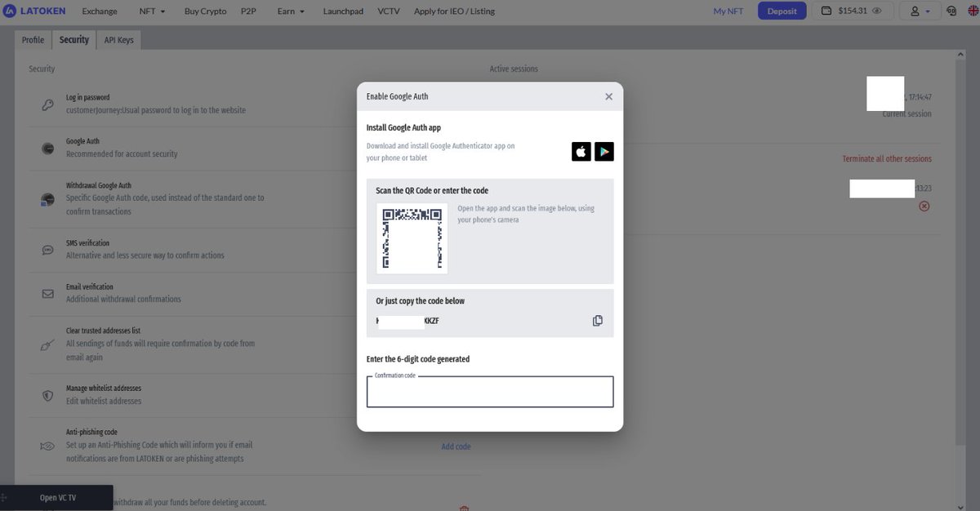This screenshot has height=511, width=980.
Task: Click the 'Log in password' heading
Action: pyautogui.click(x=88, y=97)
